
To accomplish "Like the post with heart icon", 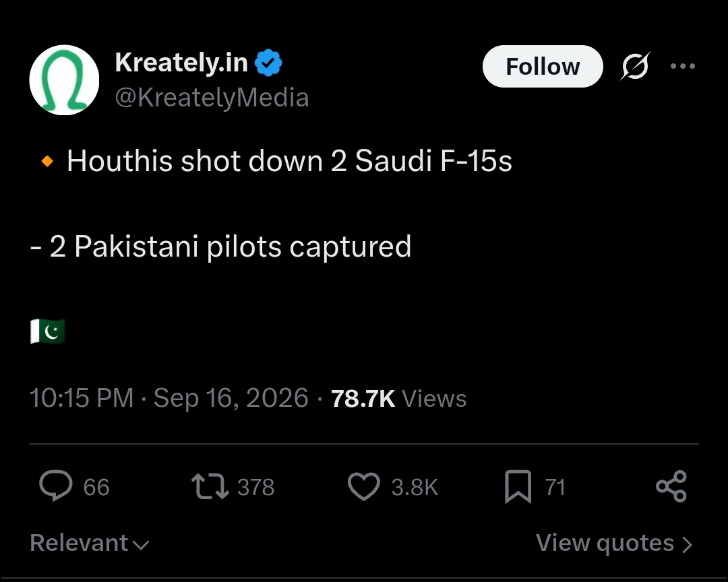I will pos(364,486).
